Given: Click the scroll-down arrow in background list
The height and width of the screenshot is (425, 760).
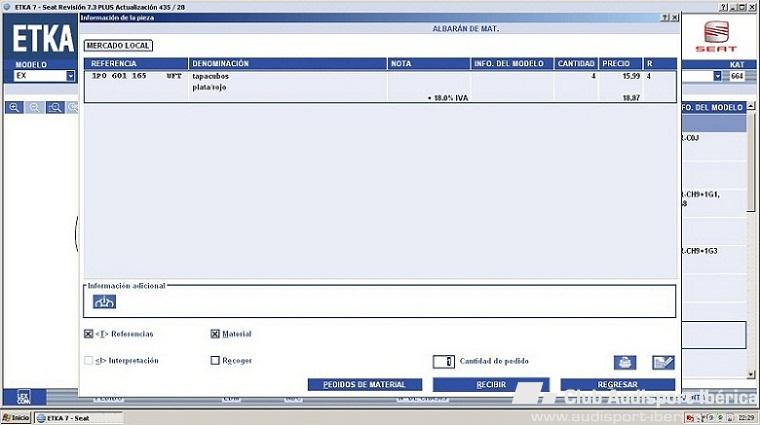Looking at the screenshot, I should point(751,374).
